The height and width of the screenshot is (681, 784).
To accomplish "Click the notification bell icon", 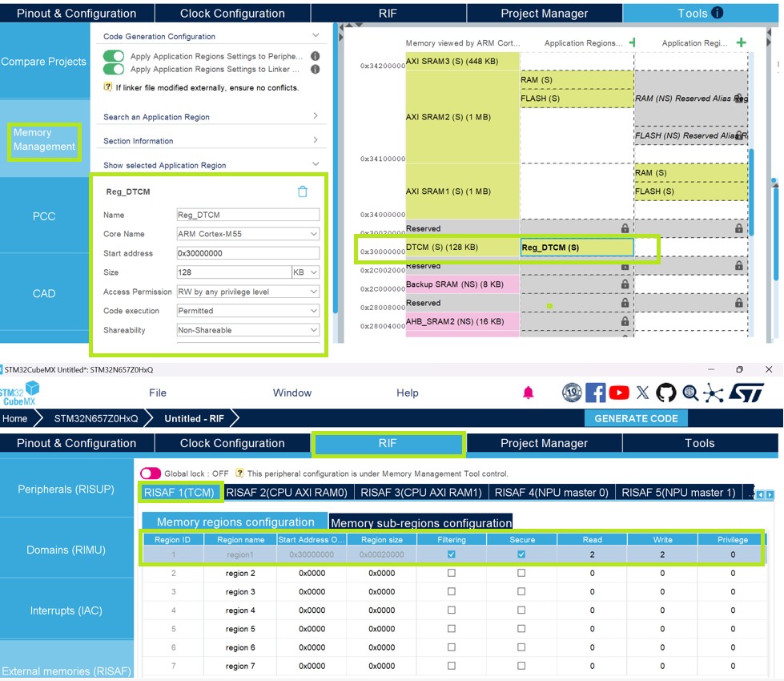I will click(528, 393).
